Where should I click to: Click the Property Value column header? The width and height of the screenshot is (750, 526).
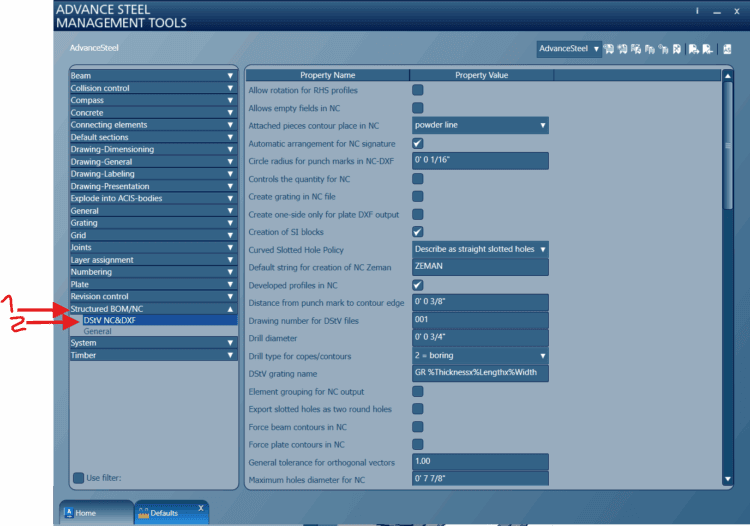[482, 75]
